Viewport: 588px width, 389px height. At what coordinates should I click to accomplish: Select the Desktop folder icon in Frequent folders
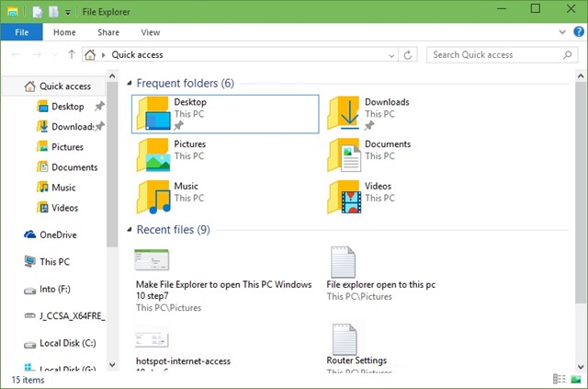pos(153,113)
